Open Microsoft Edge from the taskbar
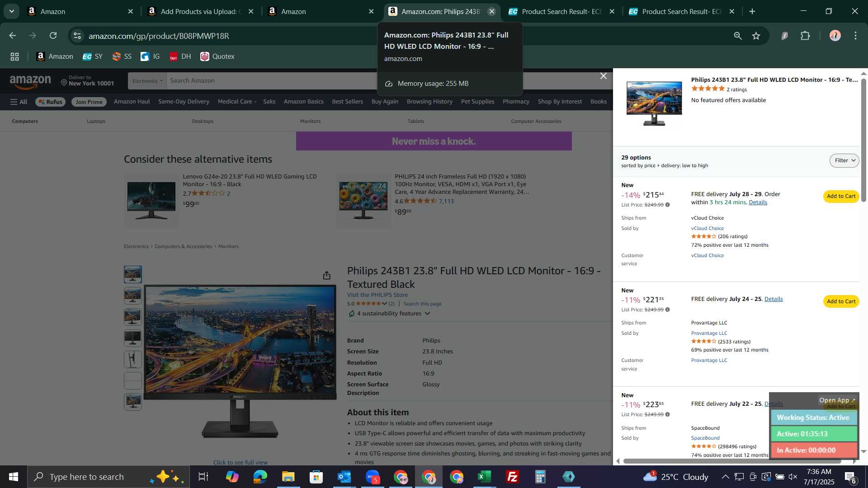Image resolution: width=868 pixels, height=488 pixels. (260, 477)
